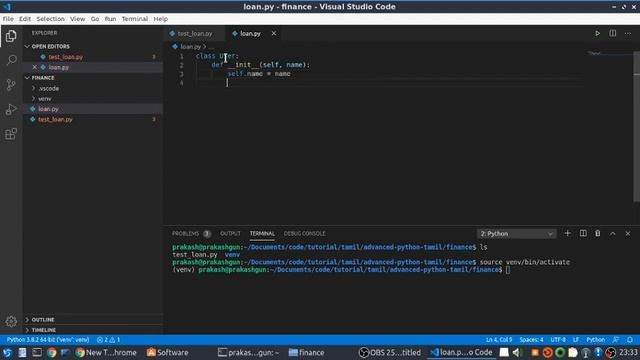Viewport: 640px width, 360px height.
Task: Open the terminal launcher in the taskbar
Action: 37,353
